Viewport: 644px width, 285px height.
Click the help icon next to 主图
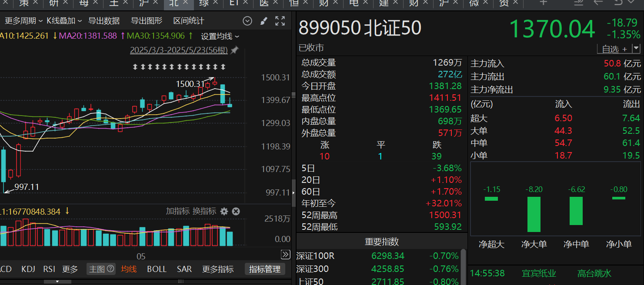tap(110, 269)
